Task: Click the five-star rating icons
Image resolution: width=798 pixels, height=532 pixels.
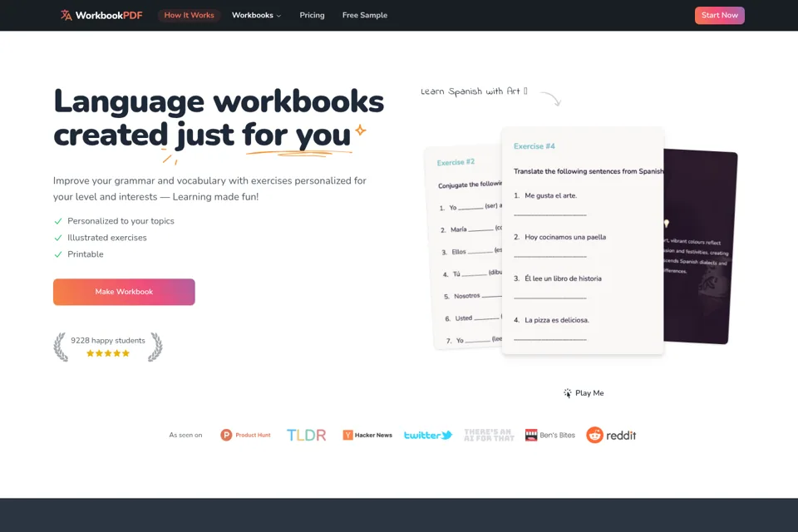Action: point(108,353)
